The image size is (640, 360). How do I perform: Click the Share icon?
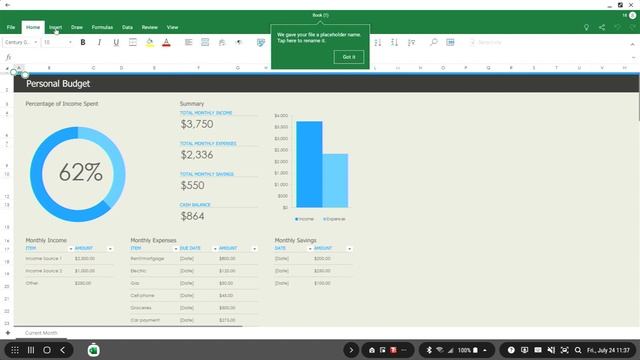point(602,27)
